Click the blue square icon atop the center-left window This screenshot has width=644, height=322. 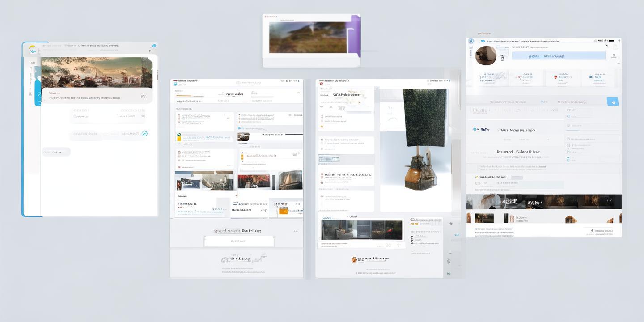176,84
